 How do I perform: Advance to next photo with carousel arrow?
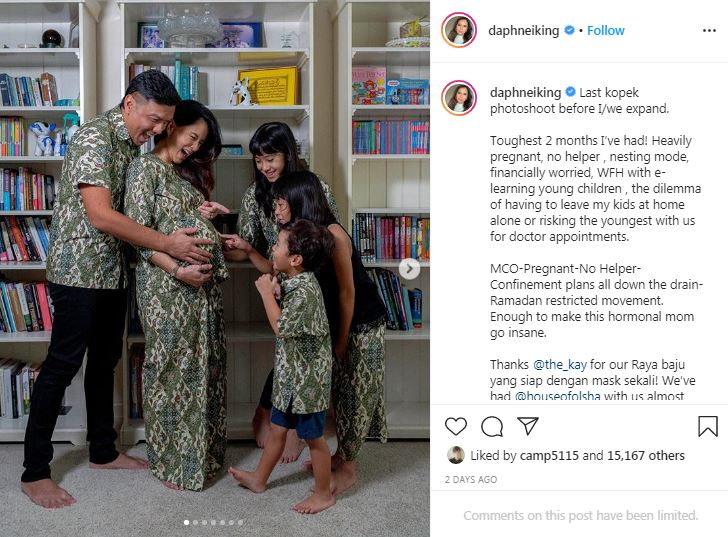tap(409, 269)
